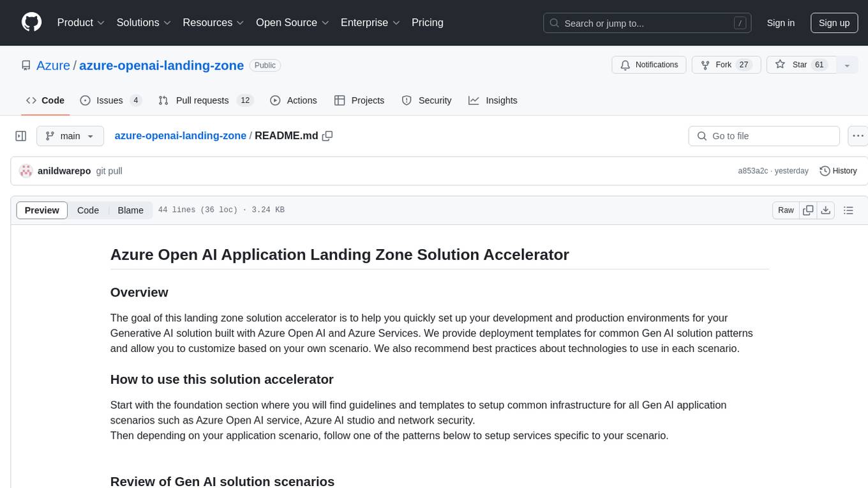Select the Blame view
868x488 pixels.
[x=131, y=210]
